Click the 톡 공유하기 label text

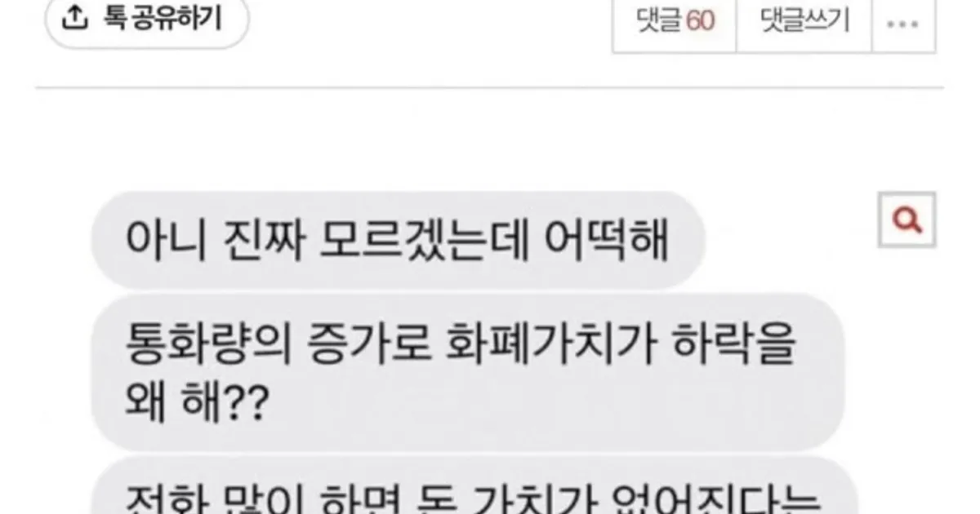click(x=162, y=20)
